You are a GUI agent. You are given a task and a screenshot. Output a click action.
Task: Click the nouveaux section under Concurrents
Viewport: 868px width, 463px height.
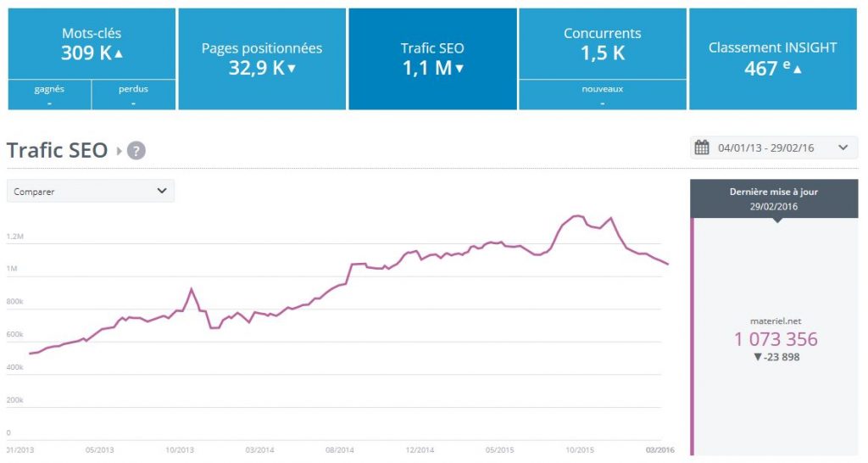(x=602, y=94)
